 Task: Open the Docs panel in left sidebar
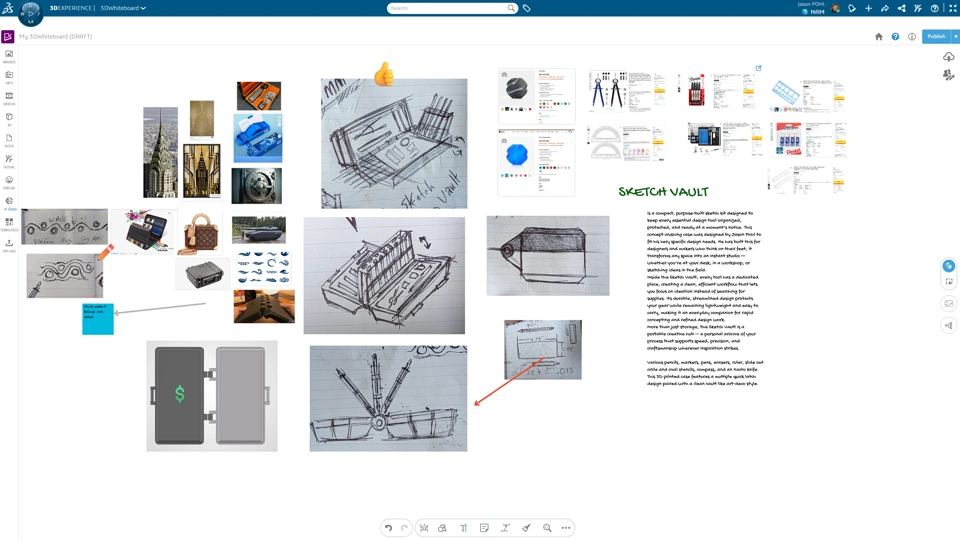click(9, 140)
